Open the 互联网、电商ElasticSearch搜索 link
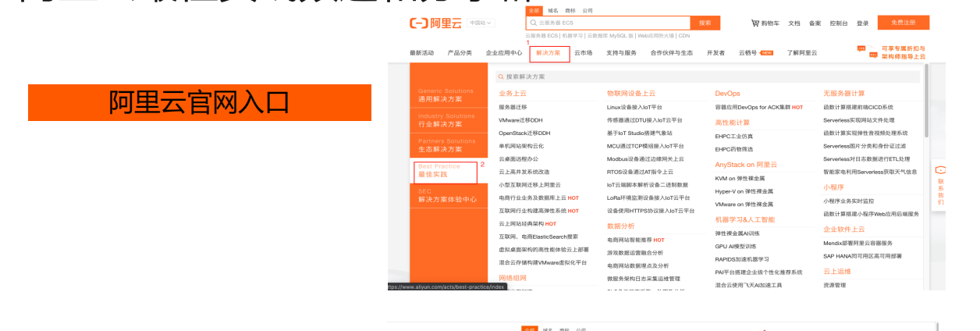The width and height of the screenshot is (980, 331). coord(538,237)
